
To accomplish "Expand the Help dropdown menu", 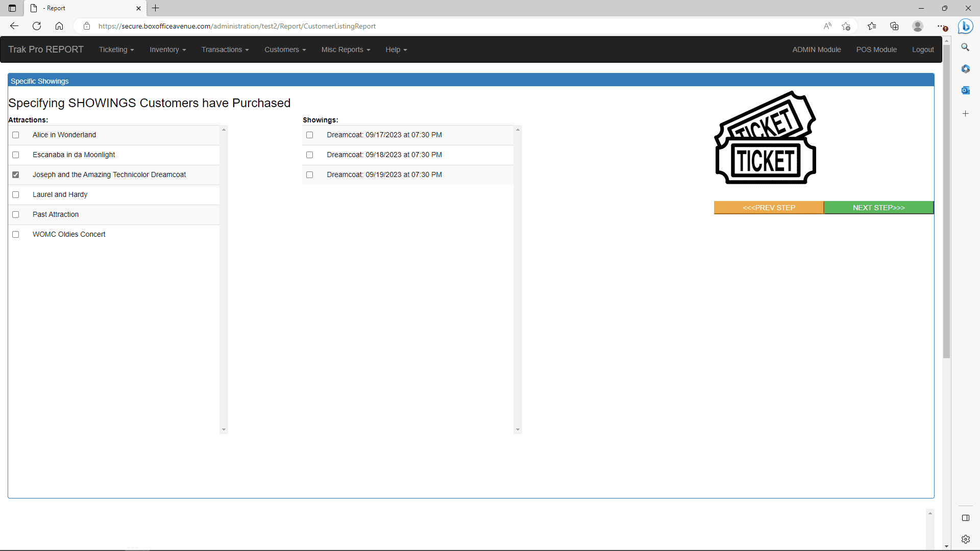I will (x=396, y=49).
